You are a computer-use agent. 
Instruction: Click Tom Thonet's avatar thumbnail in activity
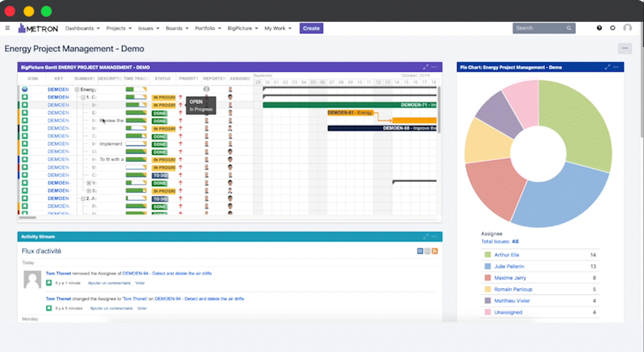click(33, 279)
